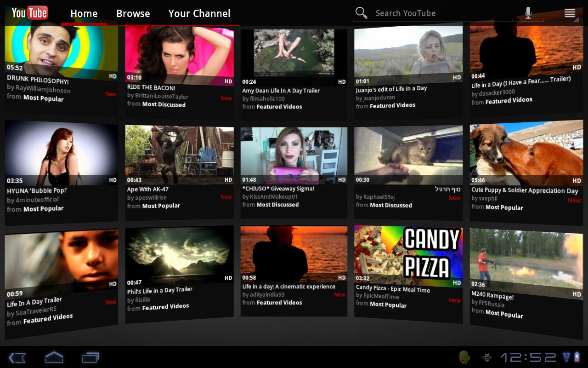Click 'from Most Discussed' under RIDE THE BACON!
Image resolution: width=588 pixels, height=368 pixels.
(157, 104)
